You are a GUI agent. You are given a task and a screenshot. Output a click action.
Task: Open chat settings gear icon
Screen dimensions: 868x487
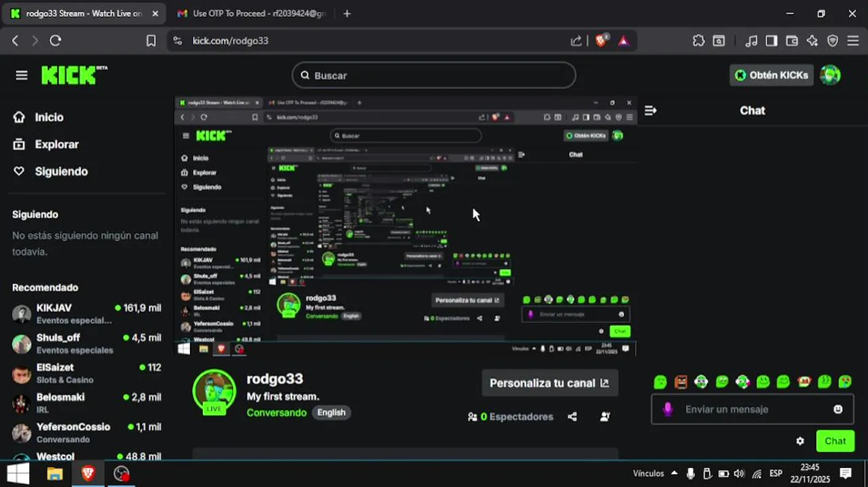coord(800,441)
